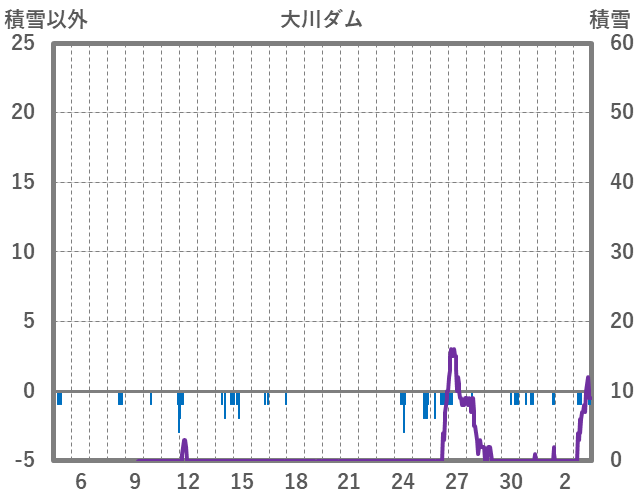Select x-axis date label 30
The image size is (636, 501).
[x=511, y=480]
